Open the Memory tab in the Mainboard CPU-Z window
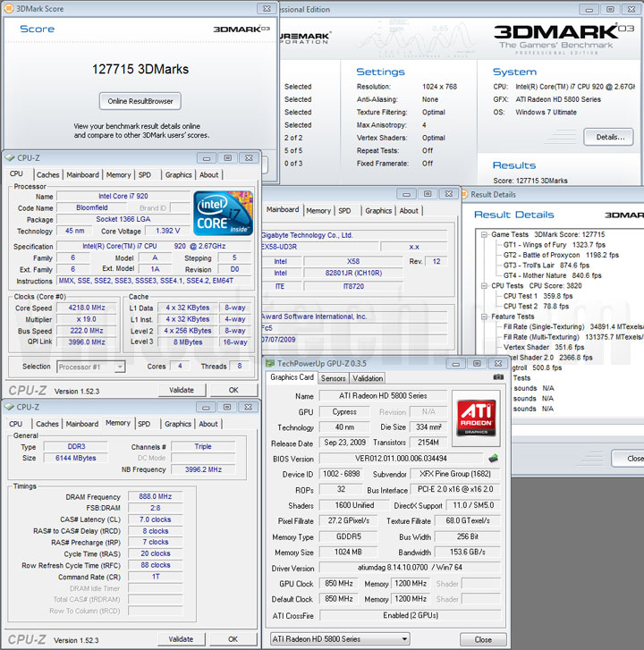Image resolution: width=644 pixels, height=650 pixels. (318, 211)
